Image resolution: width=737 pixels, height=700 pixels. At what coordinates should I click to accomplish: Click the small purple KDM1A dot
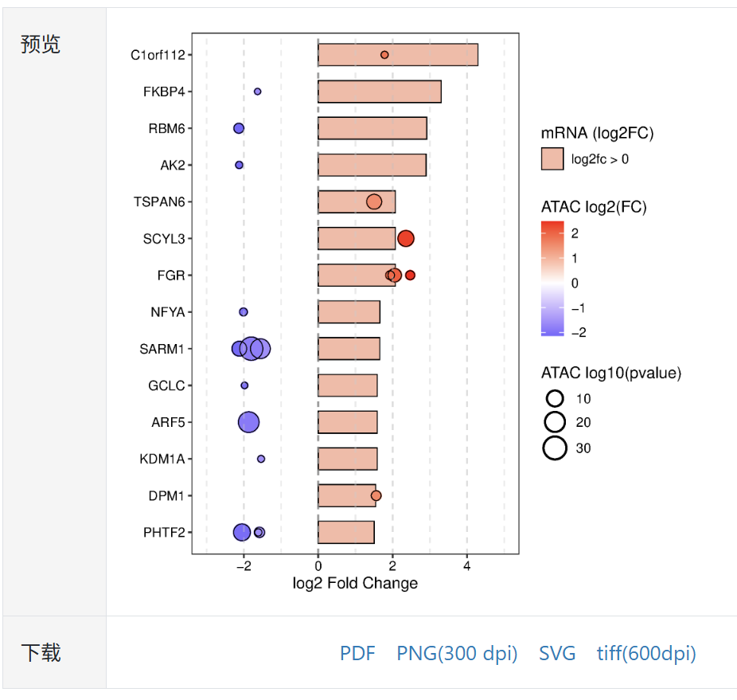click(x=261, y=459)
